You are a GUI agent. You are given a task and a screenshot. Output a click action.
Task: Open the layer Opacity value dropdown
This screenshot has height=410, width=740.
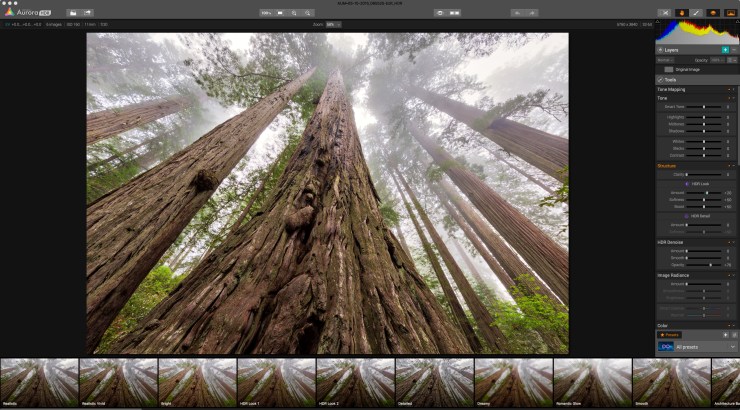(x=718, y=60)
